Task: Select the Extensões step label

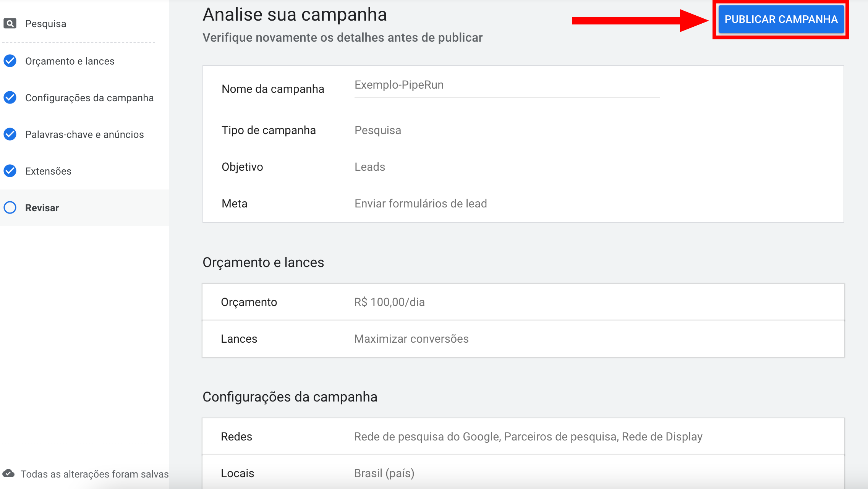Action: 48,171
